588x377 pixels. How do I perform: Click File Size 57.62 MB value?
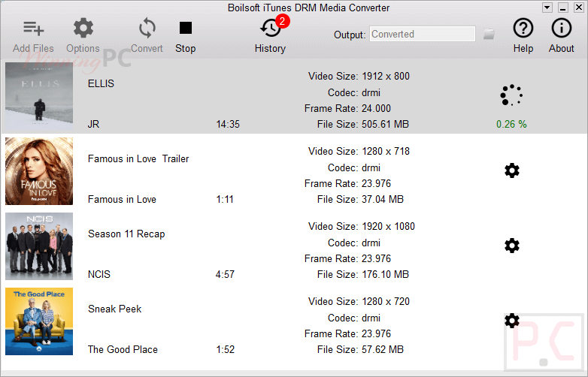(x=383, y=349)
